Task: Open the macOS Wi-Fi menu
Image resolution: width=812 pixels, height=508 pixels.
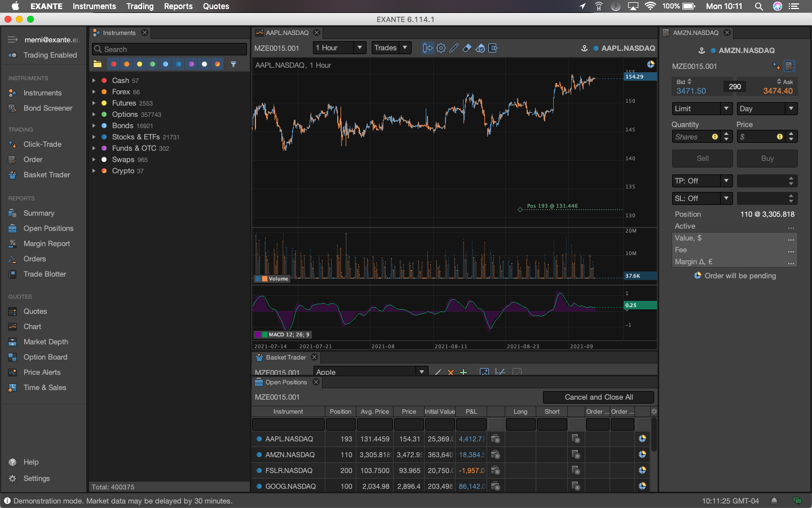Action: [650, 6]
